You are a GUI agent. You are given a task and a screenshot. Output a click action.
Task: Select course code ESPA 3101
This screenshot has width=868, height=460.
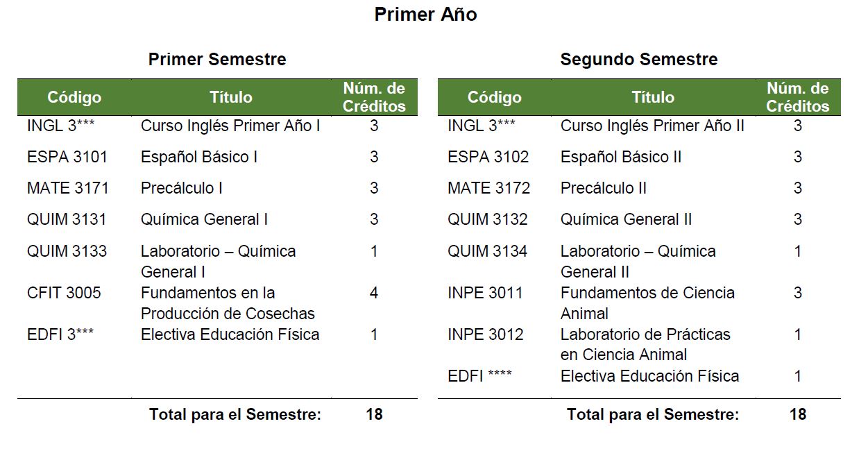[67, 157]
